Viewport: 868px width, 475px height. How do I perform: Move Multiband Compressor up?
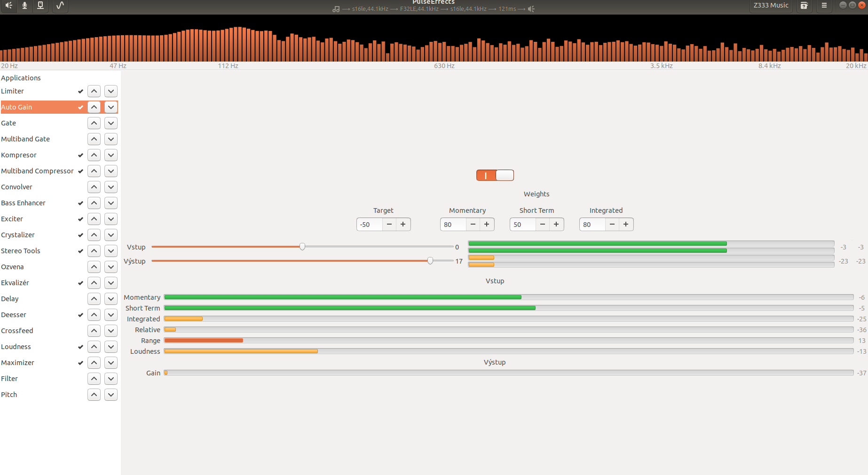[x=94, y=171]
